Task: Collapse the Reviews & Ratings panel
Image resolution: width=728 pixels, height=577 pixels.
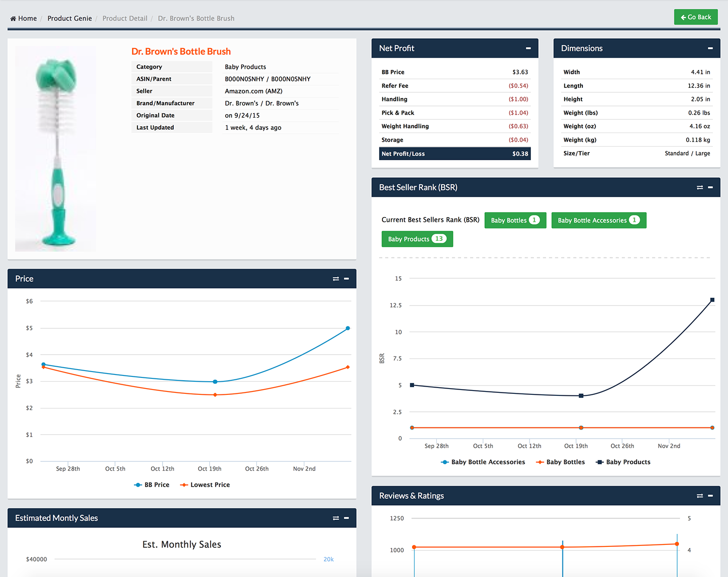Action: [710, 496]
